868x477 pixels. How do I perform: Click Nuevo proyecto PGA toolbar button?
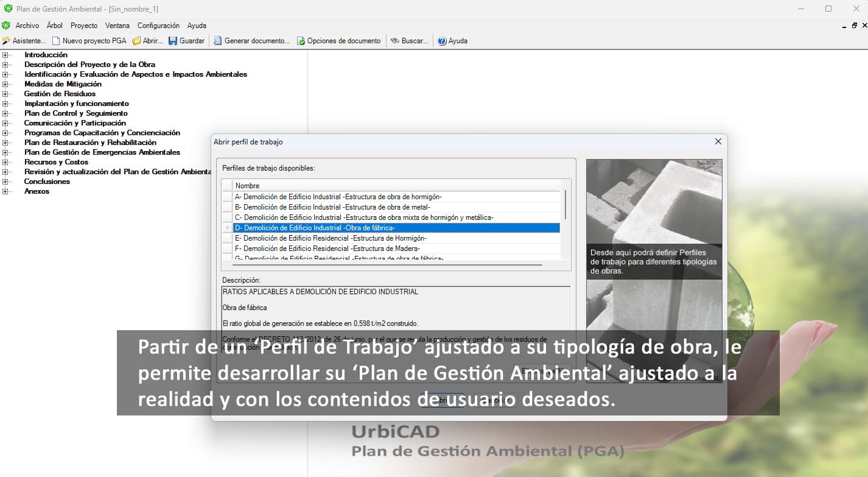[89, 41]
